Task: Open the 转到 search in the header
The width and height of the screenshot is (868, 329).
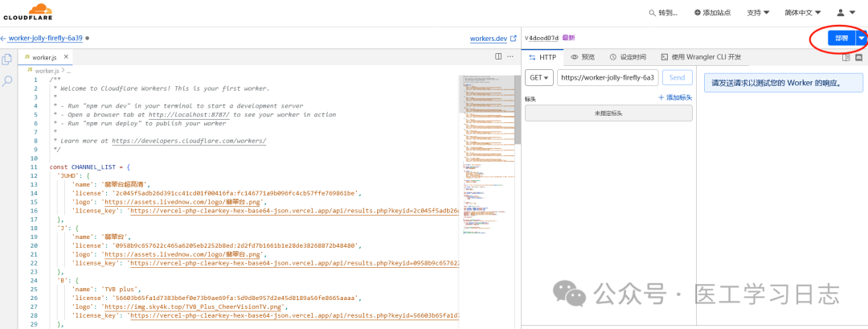Action: 662,13
